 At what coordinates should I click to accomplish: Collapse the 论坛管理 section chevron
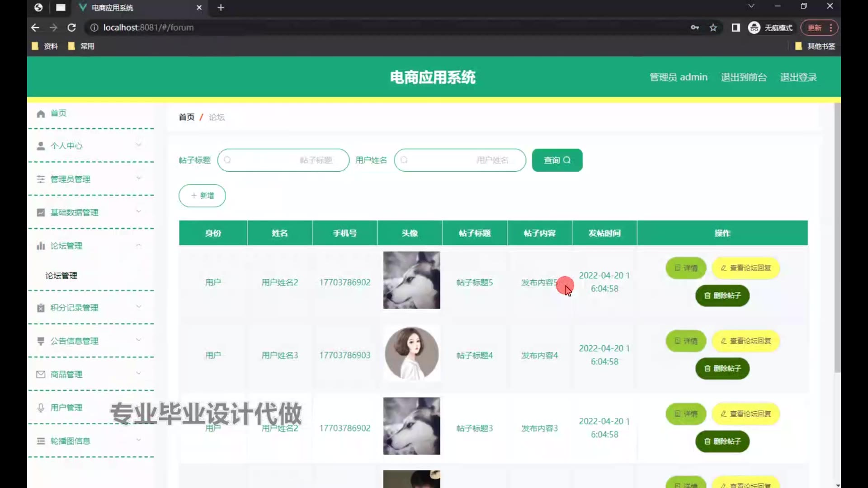[x=139, y=245]
